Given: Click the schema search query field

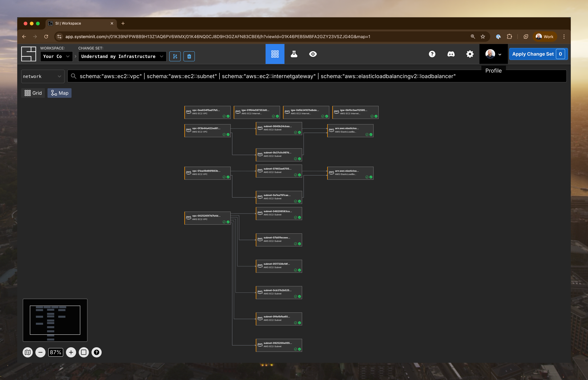Looking at the screenshot, I should coord(271,76).
